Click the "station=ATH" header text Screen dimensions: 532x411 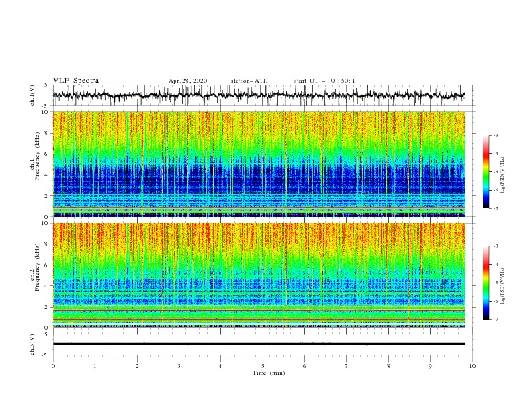click(249, 81)
